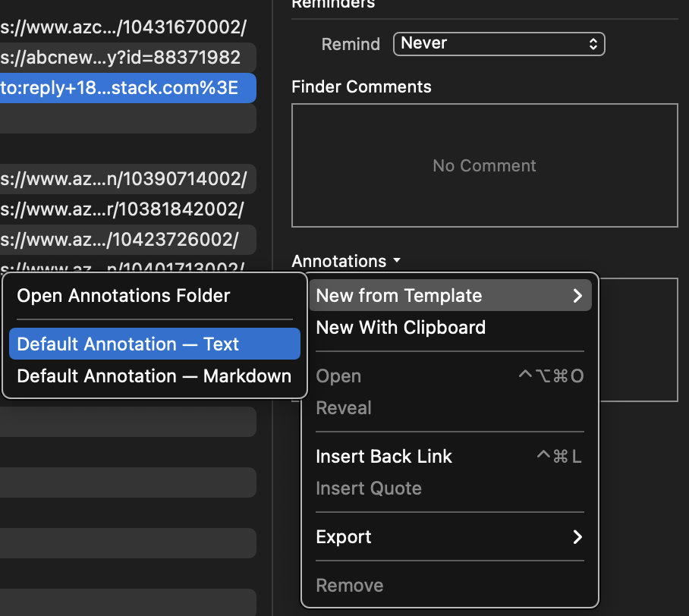
Task: Select the URL ending in 10423726002
Action: click(121, 240)
